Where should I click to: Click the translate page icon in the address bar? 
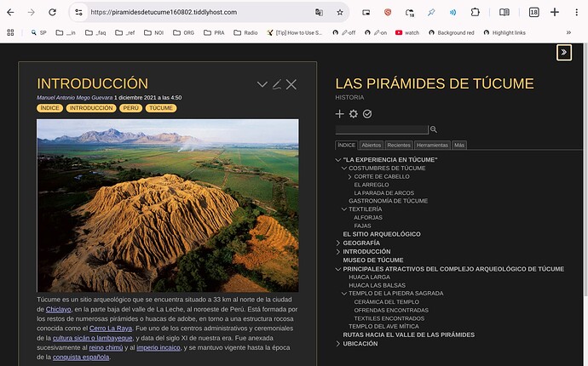(319, 13)
